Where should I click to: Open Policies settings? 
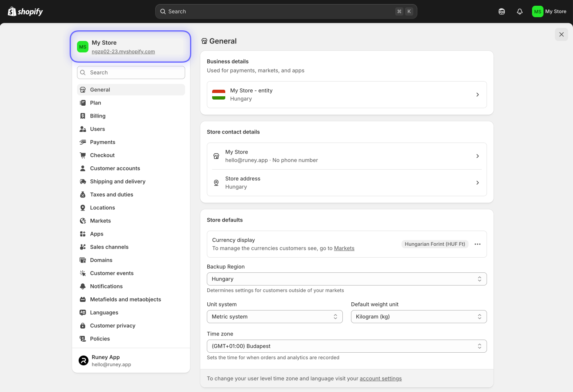[x=131, y=339]
